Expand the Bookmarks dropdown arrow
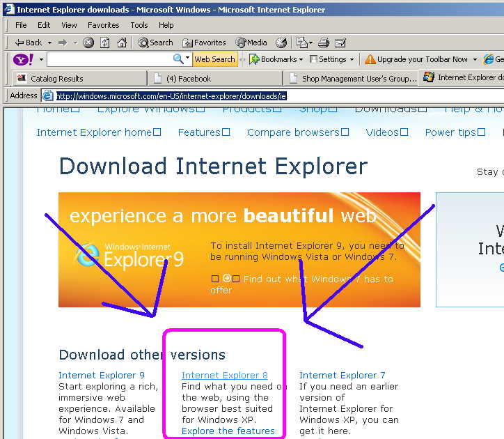Viewport: 504px width, 439px height. click(x=301, y=59)
